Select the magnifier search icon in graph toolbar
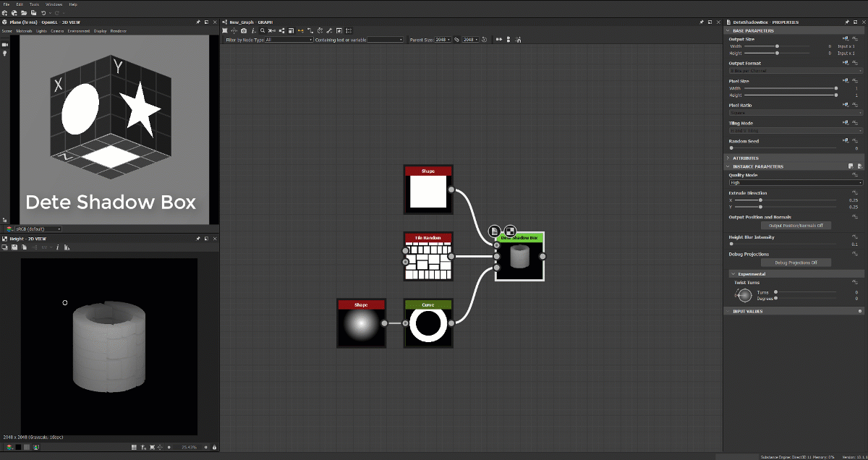This screenshot has width=868, height=460. coord(263,31)
